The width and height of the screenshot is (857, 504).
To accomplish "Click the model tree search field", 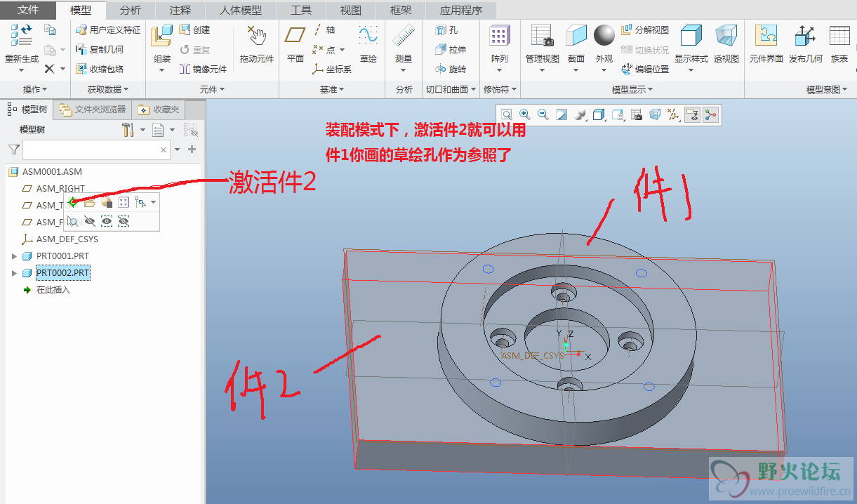I will 96,150.
